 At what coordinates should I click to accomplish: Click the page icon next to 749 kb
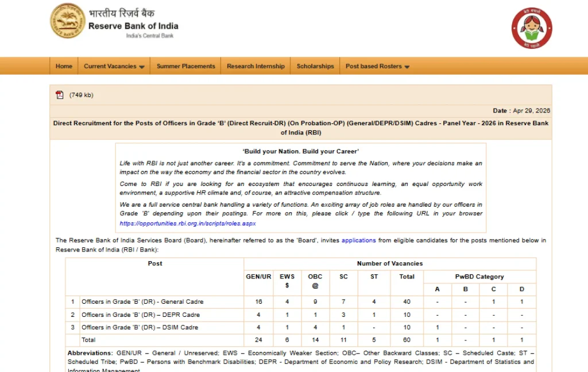pos(60,95)
